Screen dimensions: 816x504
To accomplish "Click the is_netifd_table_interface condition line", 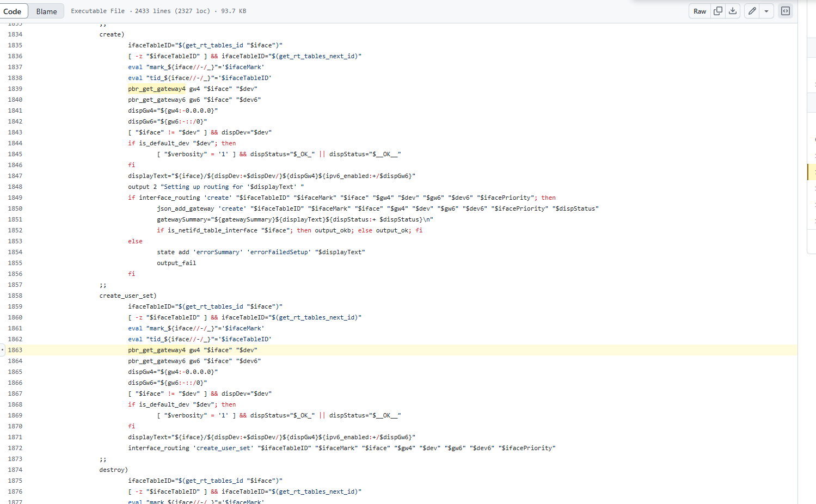I will [290, 230].
